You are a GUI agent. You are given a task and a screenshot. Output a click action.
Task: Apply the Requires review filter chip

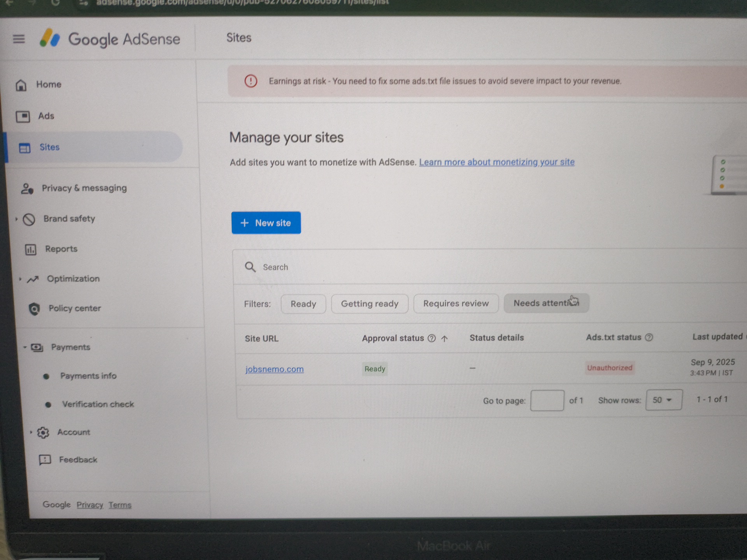pyautogui.click(x=456, y=303)
